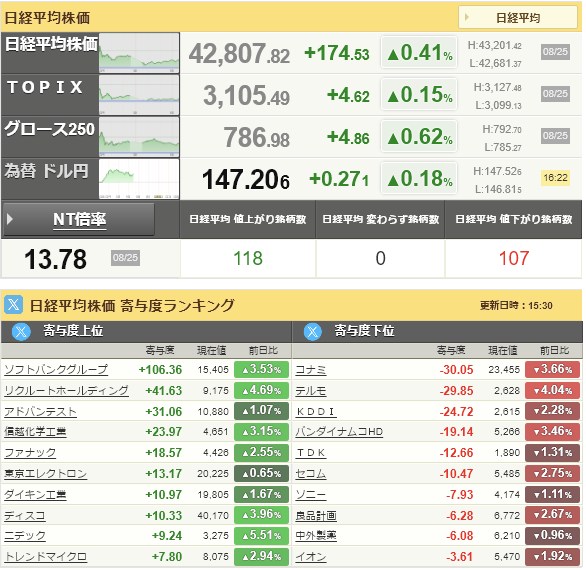Viewport: 586px width, 570px height.
Task: Click the green 3.53% badge for ソフトバンクグループ
Action: click(x=262, y=369)
